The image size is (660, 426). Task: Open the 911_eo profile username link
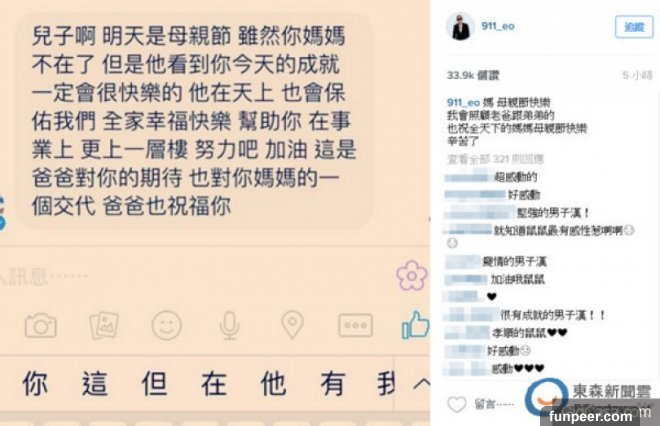click(498, 26)
